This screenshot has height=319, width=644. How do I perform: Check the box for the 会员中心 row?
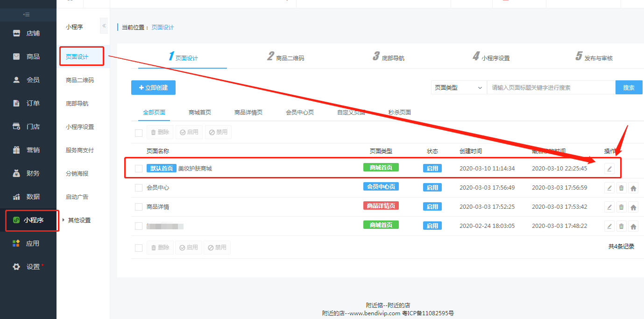point(139,188)
